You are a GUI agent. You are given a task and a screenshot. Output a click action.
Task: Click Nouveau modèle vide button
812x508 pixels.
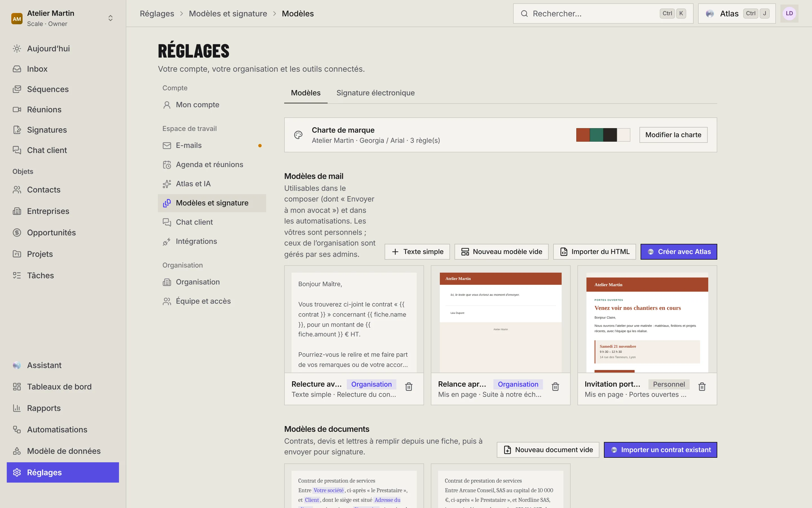501,252
